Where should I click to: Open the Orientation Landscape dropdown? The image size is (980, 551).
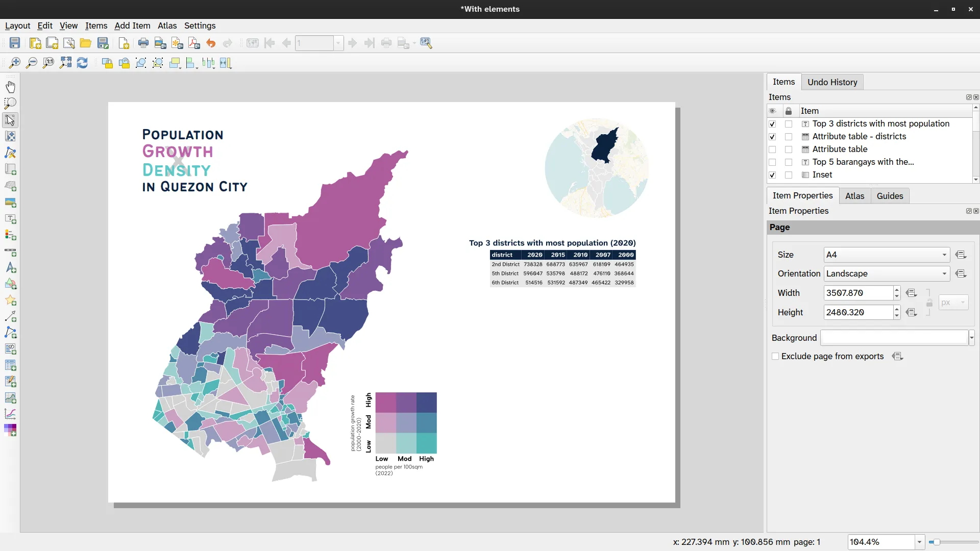coord(887,273)
